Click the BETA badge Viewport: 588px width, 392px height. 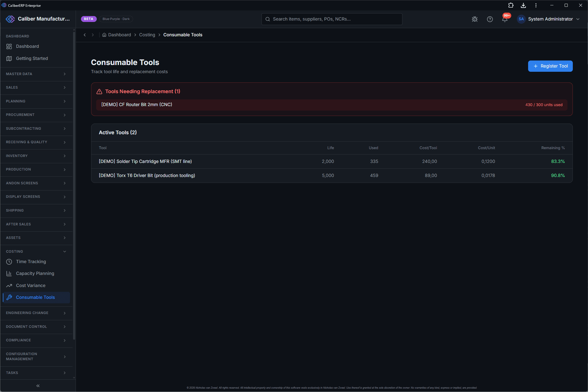(x=89, y=19)
